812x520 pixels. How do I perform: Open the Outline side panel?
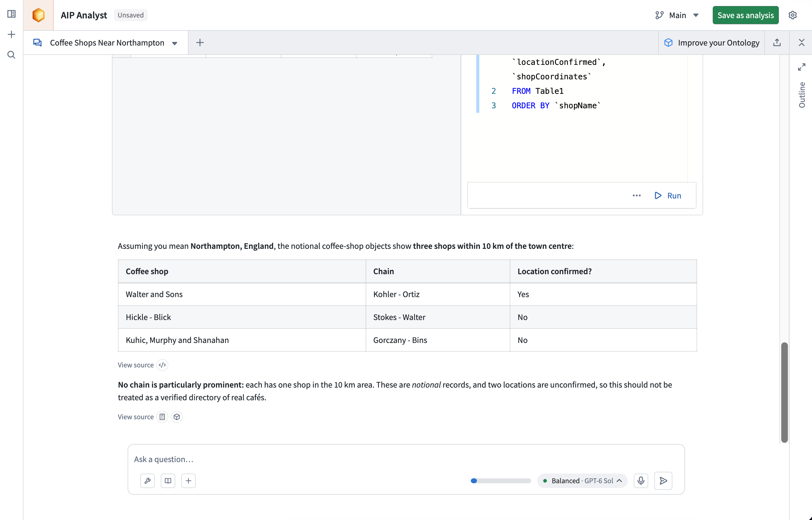click(x=802, y=95)
